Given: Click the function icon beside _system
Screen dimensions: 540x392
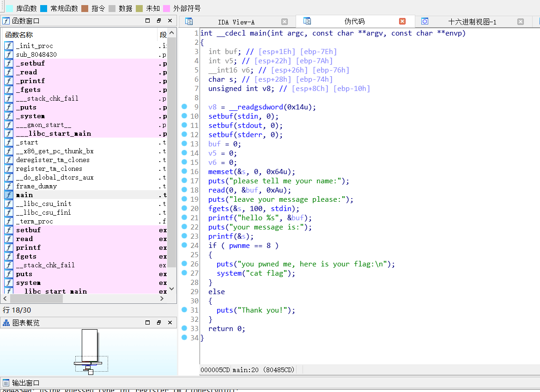Looking at the screenshot, I should [9, 116].
